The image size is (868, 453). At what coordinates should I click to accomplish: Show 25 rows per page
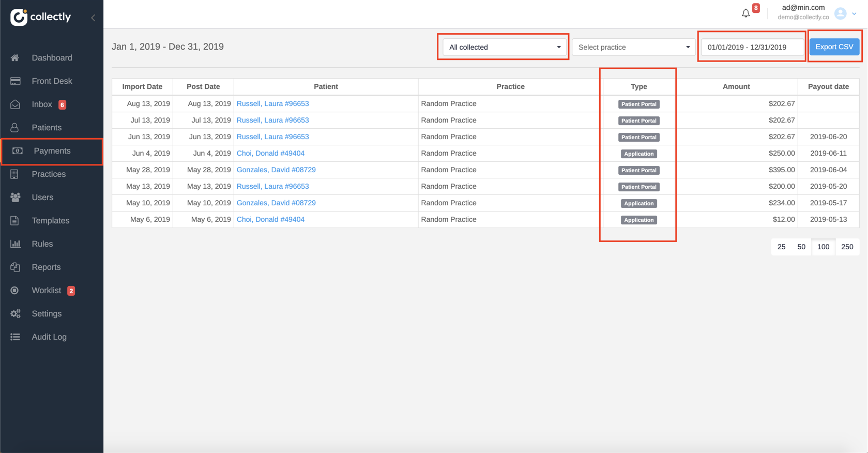781,247
